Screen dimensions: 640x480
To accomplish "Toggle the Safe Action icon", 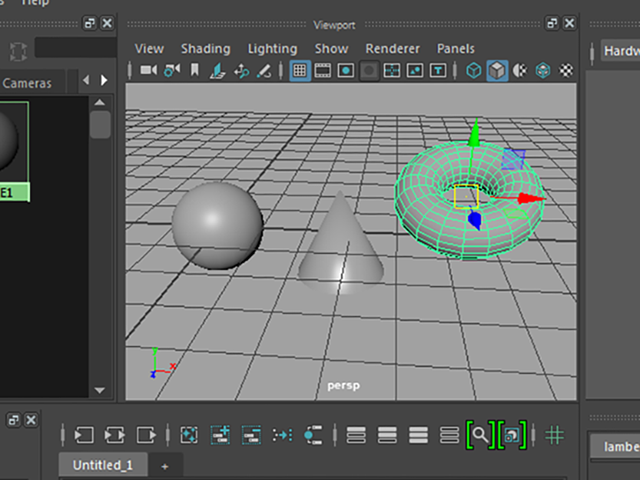I will 415,71.
